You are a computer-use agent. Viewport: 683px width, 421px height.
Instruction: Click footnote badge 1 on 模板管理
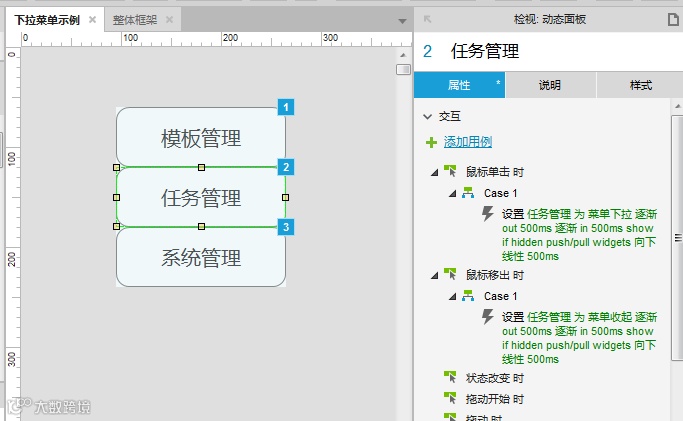[x=286, y=107]
